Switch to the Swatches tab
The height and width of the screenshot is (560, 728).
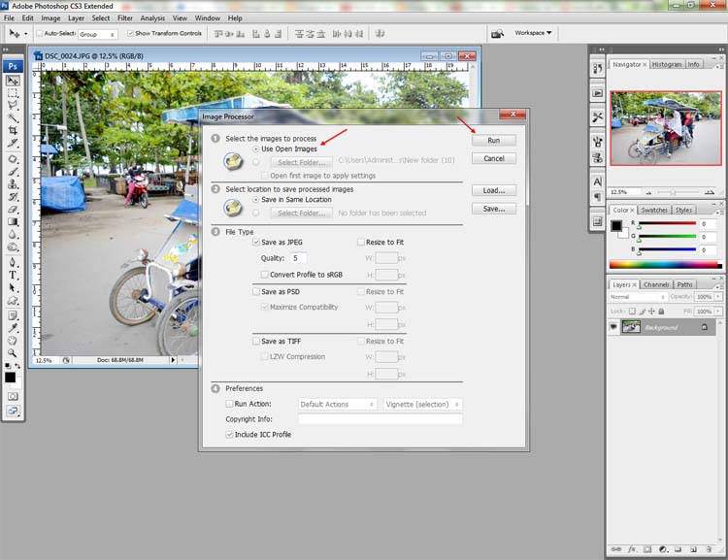654,210
